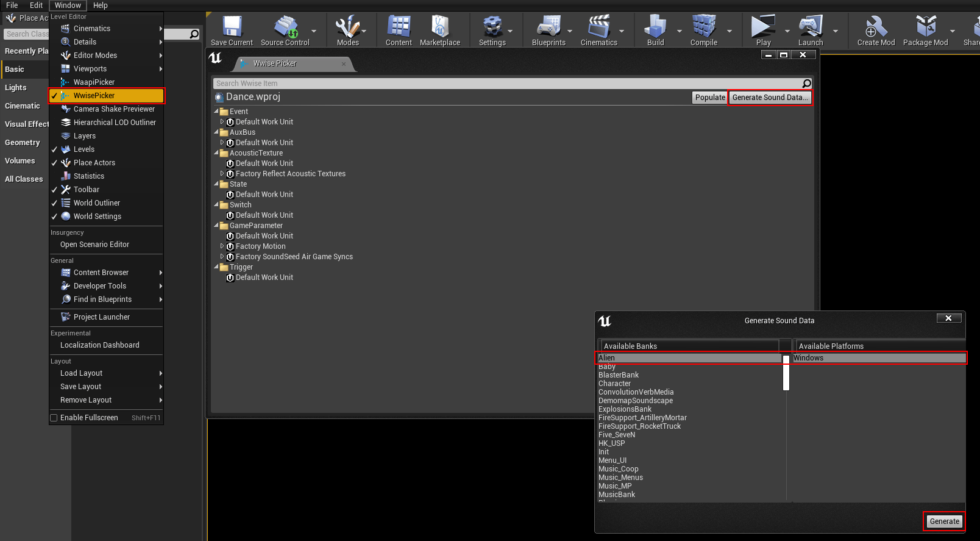Open the File menu
The width and height of the screenshot is (980, 541).
[x=12, y=5]
